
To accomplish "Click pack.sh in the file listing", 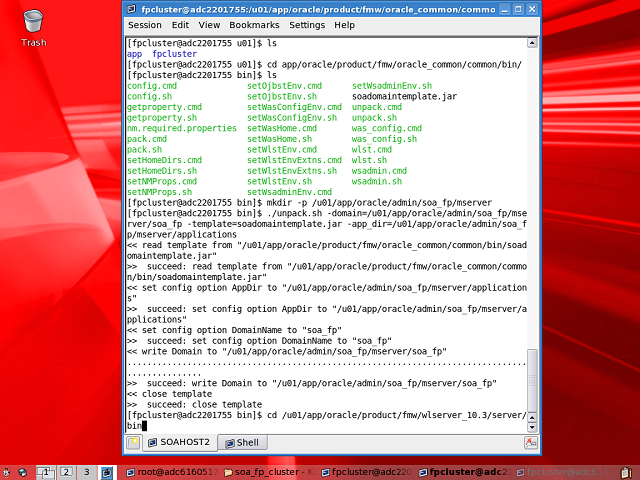I will [x=144, y=150].
